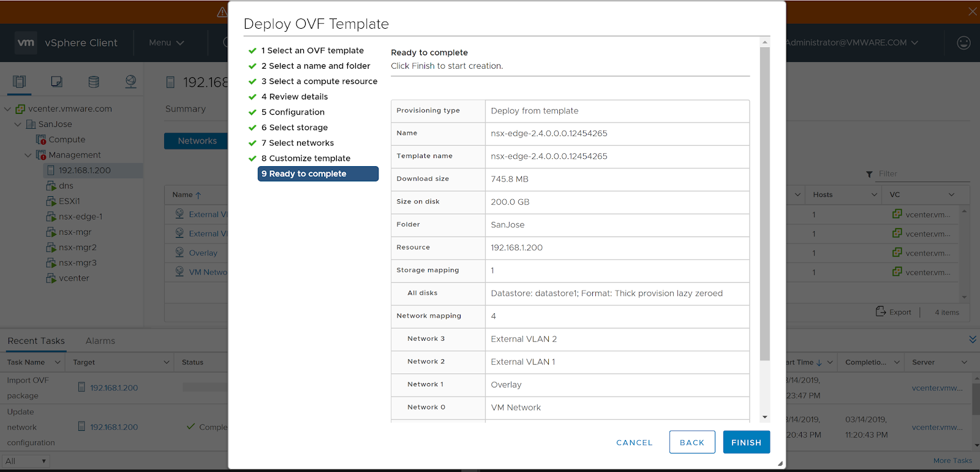Image resolution: width=980 pixels, height=472 pixels.
Task: Open the Server column dropdown chevron
Action: [x=964, y=362]
